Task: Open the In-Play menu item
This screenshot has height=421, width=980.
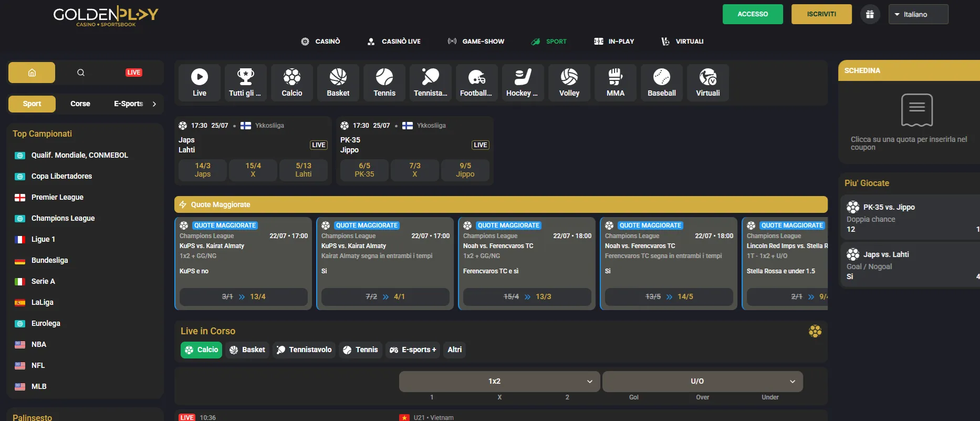Action: (614, 42)
